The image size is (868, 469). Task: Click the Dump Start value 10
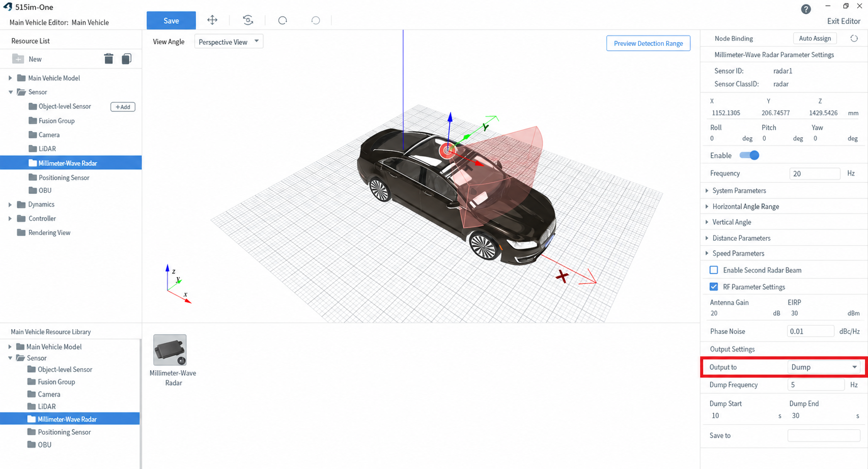[x=715, y=416]
